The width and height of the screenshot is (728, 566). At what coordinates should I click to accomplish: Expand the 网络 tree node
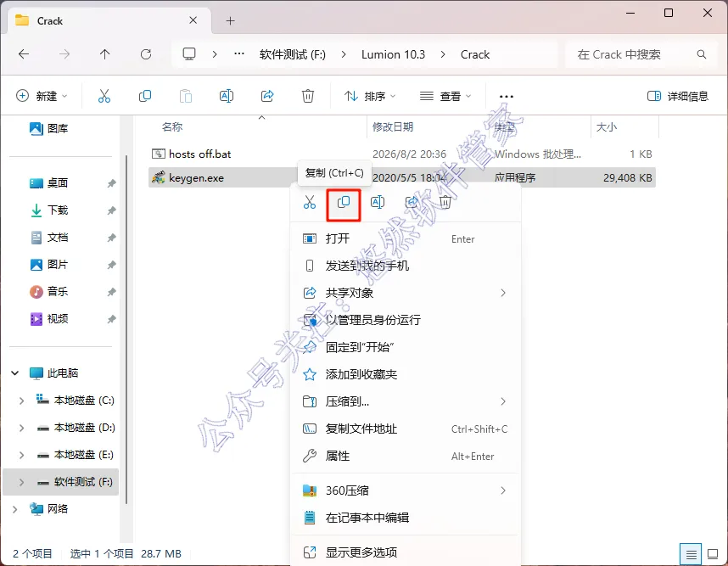tap(15, 509)
